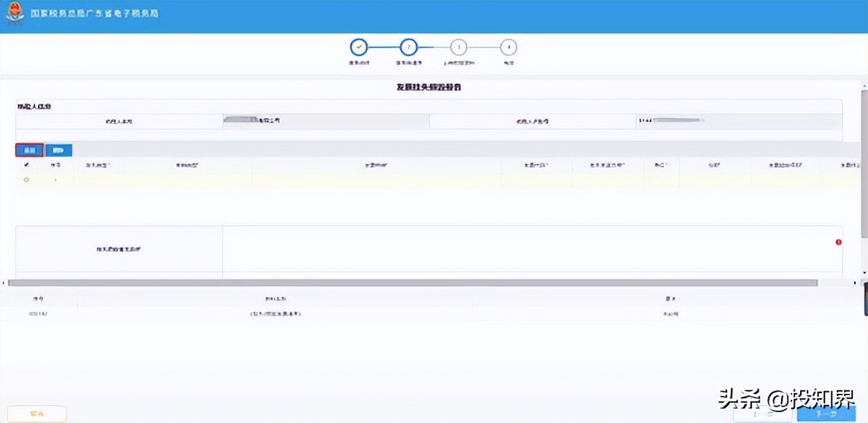Click the highlighted blue add button above the table
This screenshot has width=868, height=423.
point(28,149)
